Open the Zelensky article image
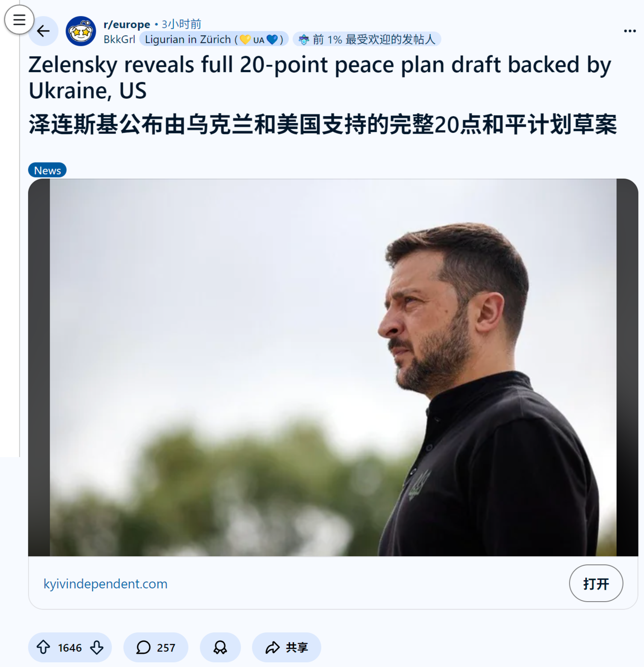Screen dimensions: 644x667 pyautogui.click(x=333, y=368)
